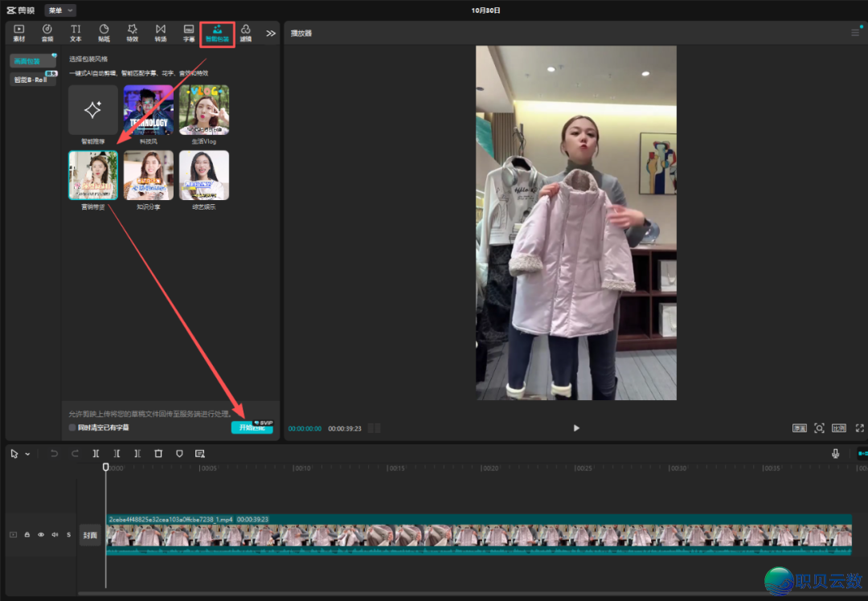Lock the video track with the padlock icon

click(27, 534)
